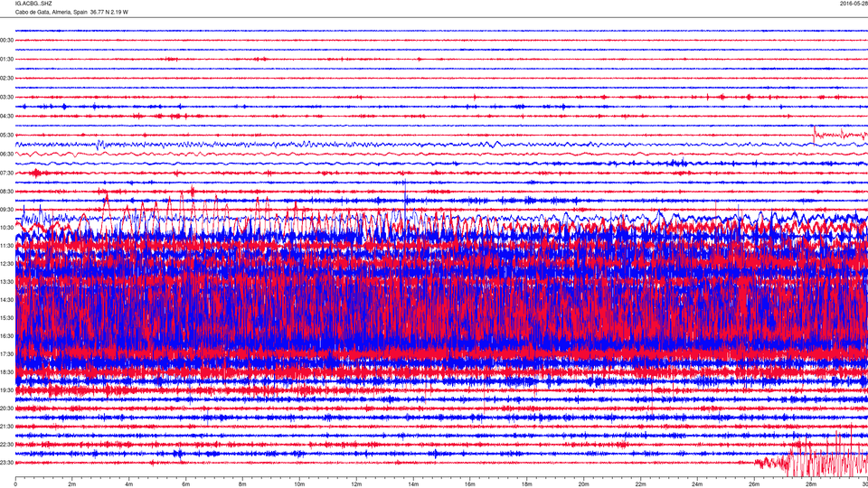Click the 2m axis tick label
Viewport: 868px width, 488px height.
click(x=72, y=484)
